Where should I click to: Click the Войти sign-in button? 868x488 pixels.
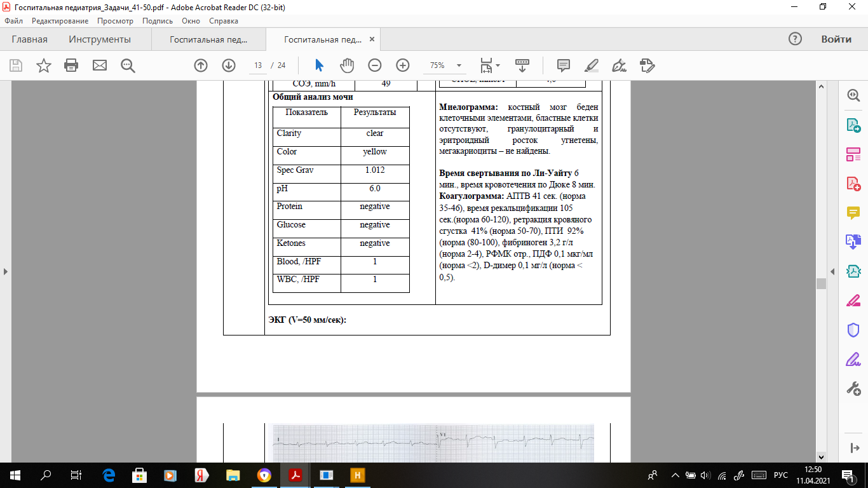(836, 39)
